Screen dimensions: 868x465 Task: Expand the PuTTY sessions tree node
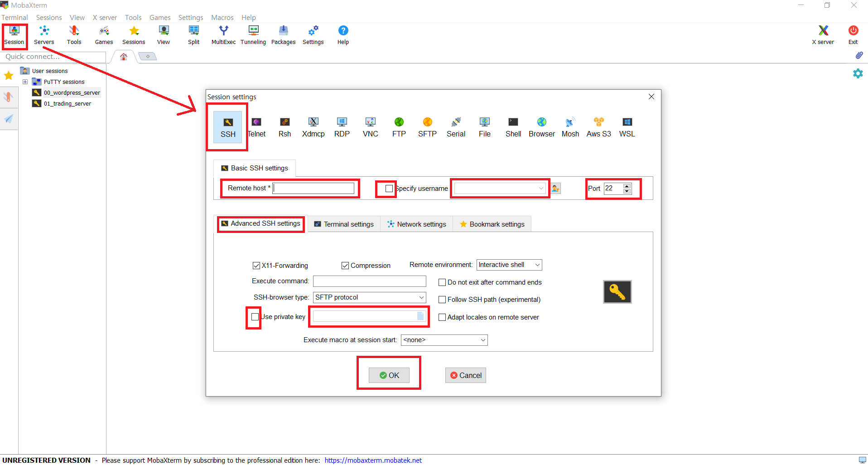(x=25, y=82)
